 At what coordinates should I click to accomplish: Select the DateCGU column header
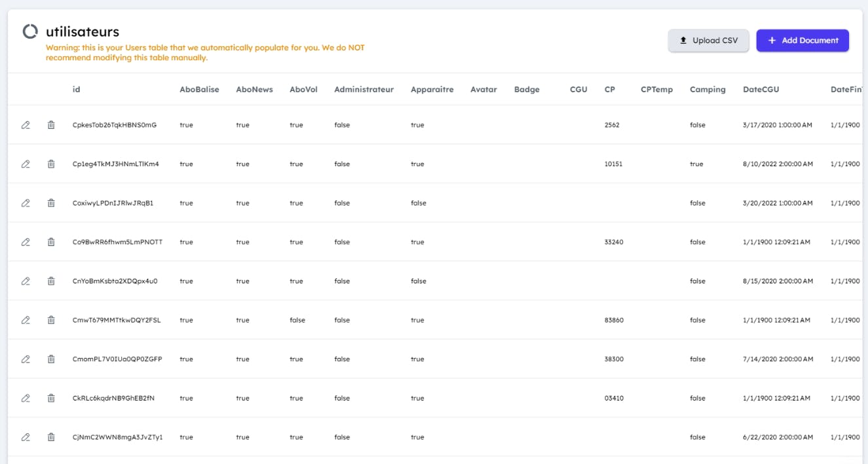pyautogui.click(x=761, y=90)
